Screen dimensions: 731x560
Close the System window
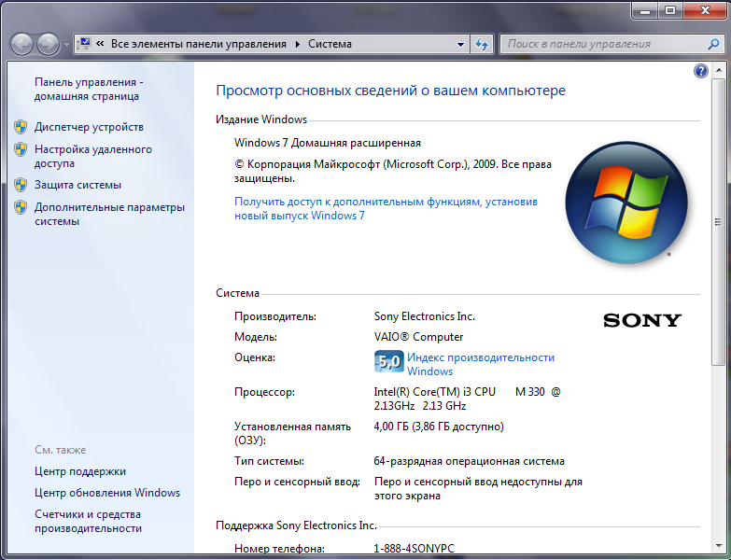[705, 10]
